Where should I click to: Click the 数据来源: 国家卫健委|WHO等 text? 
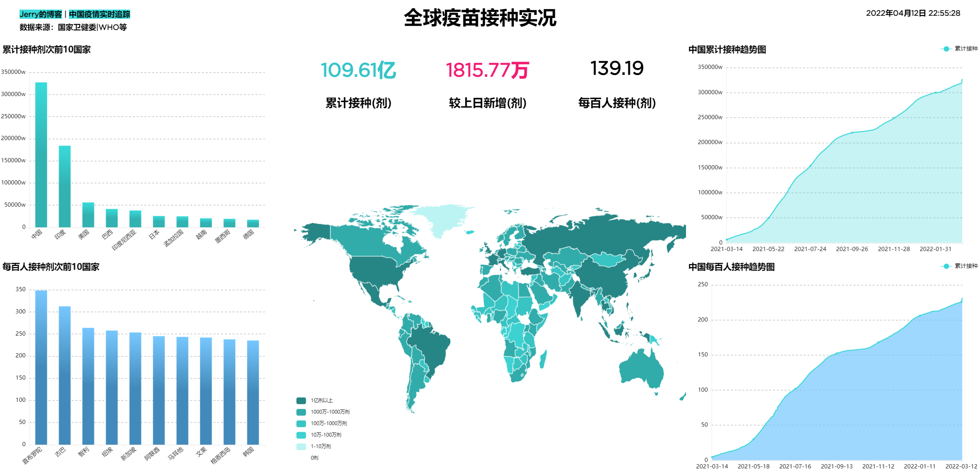73,27
